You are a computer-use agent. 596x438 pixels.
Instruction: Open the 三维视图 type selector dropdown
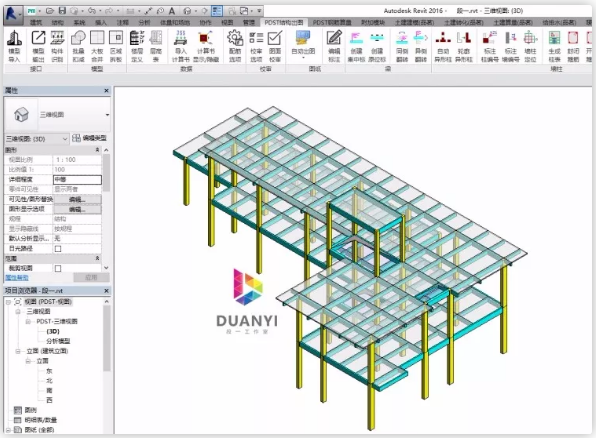click(108, 115)
